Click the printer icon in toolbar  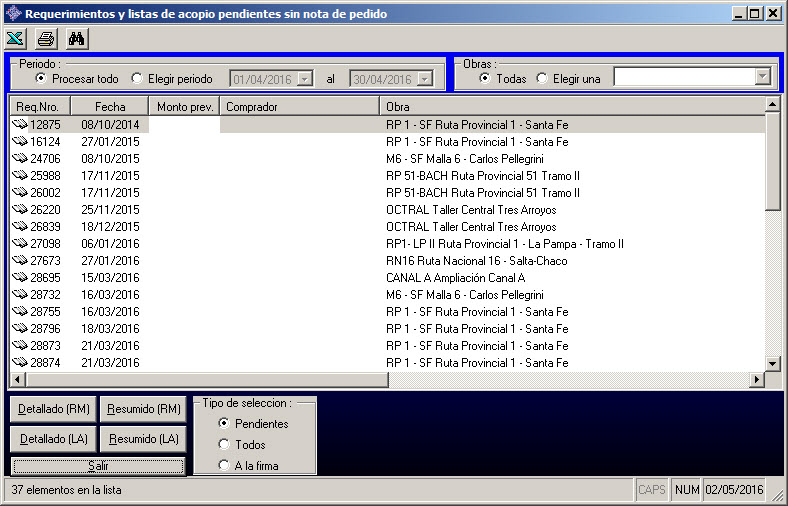(x=46, y=39)
